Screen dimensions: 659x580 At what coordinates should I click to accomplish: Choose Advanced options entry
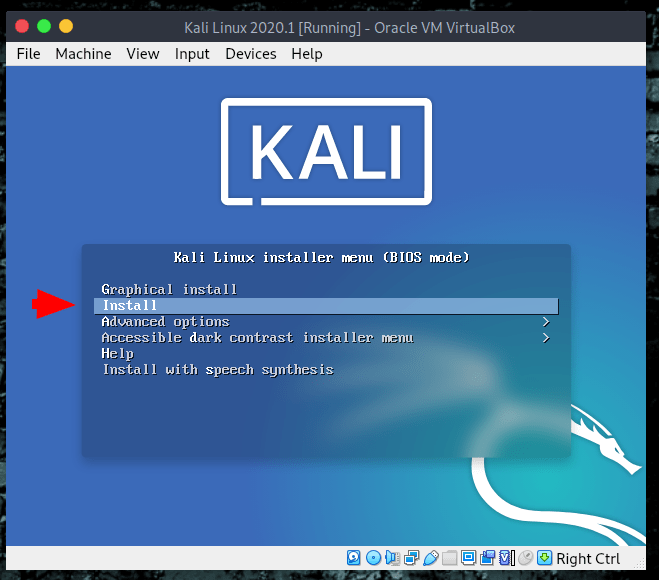[x=166, y=322]
